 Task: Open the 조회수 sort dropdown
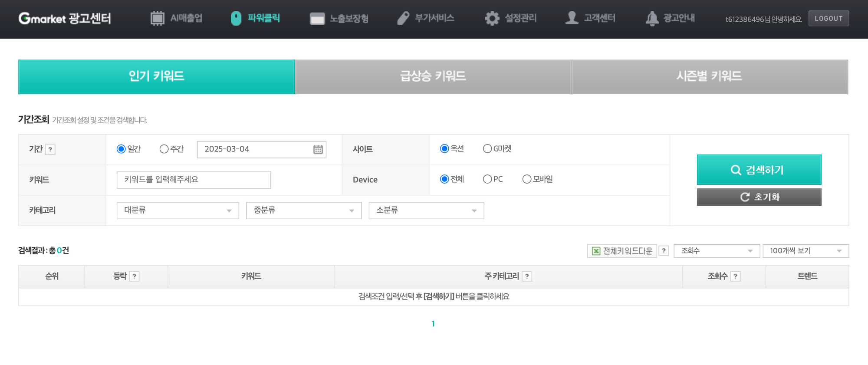pos(717,251)
